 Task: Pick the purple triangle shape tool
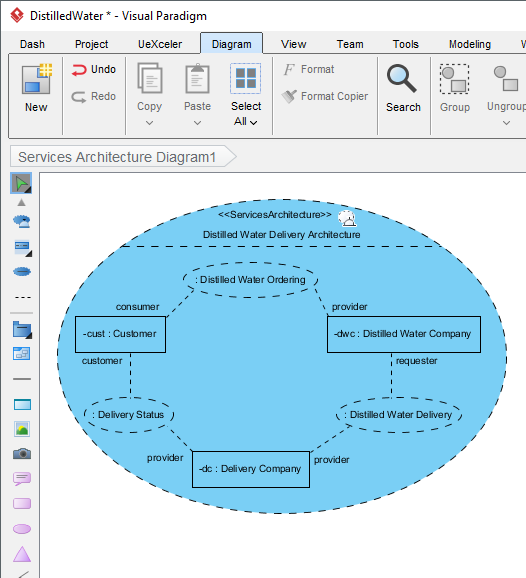coord(22,554)
